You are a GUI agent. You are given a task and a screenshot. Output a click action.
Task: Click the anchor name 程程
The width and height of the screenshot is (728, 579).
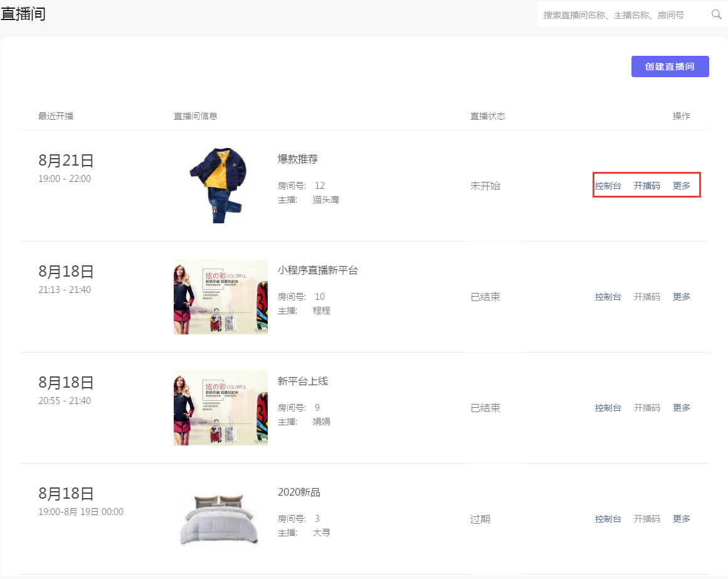pyautogui.click(x=321, y=311)
